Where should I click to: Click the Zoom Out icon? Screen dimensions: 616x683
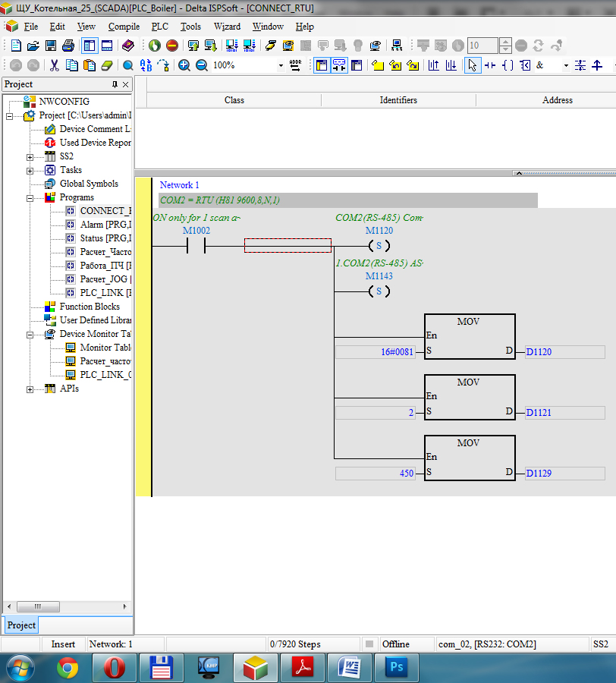(202, 65)
